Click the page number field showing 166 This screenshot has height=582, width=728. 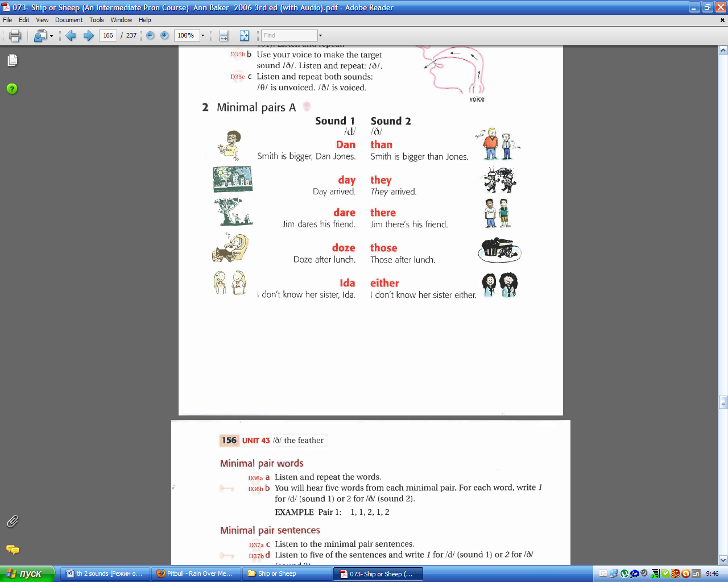tap(108, 35)
